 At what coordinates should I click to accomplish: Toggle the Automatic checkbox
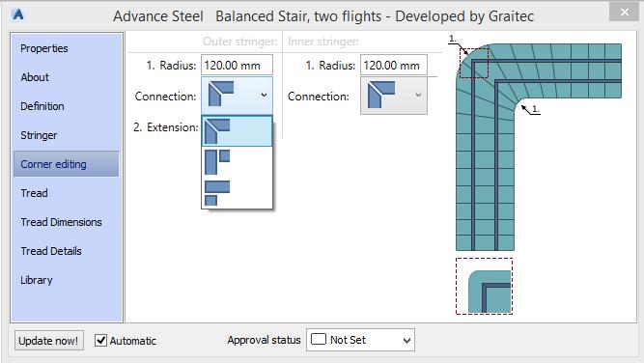[100, 341]
